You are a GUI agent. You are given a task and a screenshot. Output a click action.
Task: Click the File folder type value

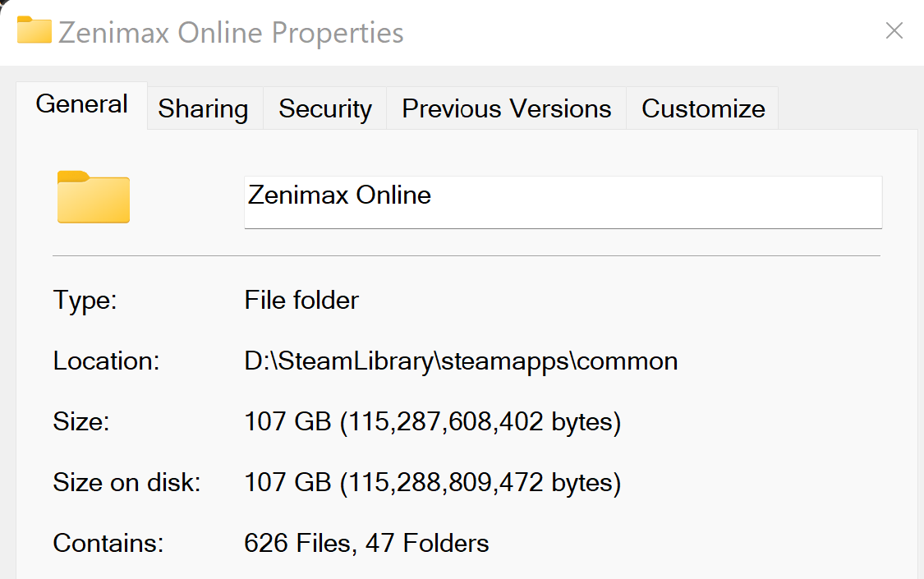pyautogui.click(x=301, y=301)
